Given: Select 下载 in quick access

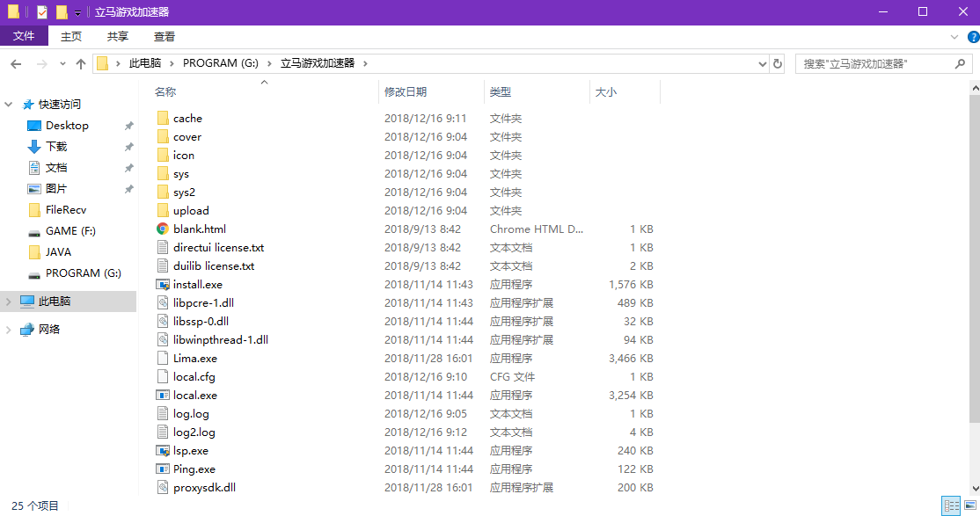Looking at the screenshot, I should (x=56, y=146).
